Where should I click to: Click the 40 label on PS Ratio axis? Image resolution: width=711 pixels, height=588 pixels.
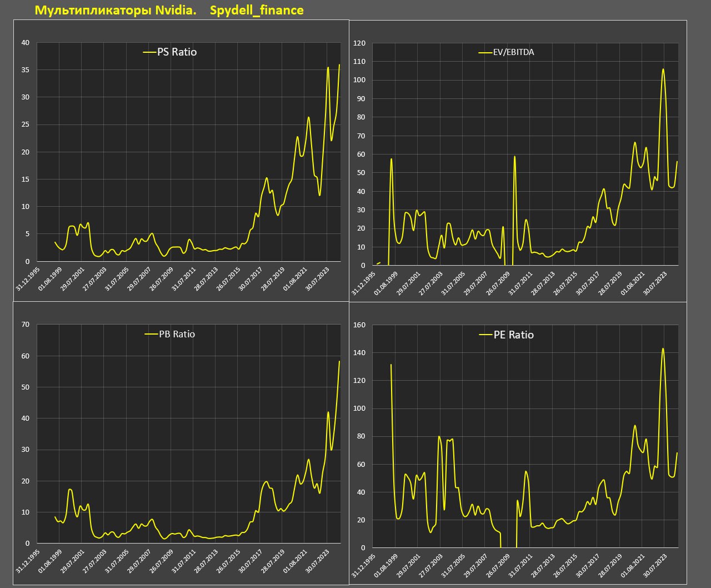[25, 43]
